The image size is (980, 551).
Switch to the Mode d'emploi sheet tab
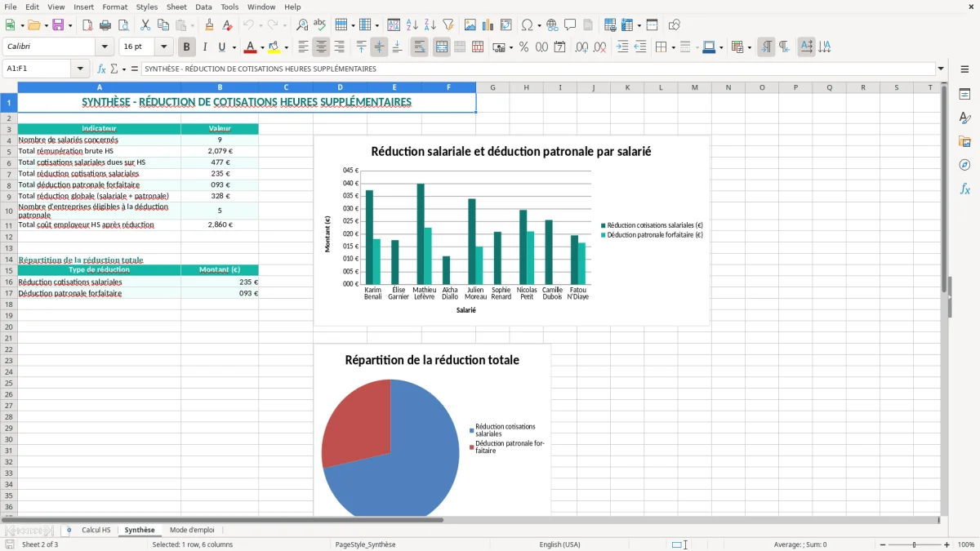pos(192,530)
